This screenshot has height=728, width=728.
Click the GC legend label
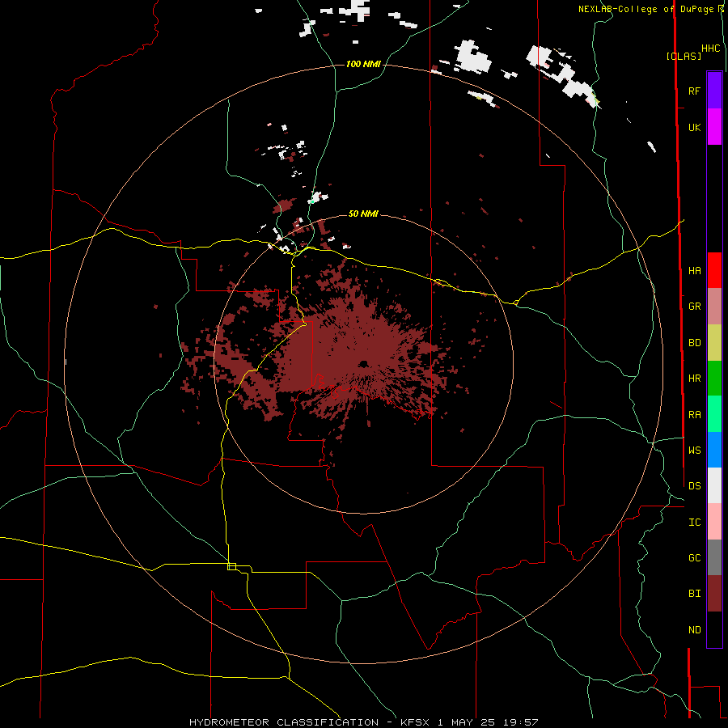(x=694, y=557)
